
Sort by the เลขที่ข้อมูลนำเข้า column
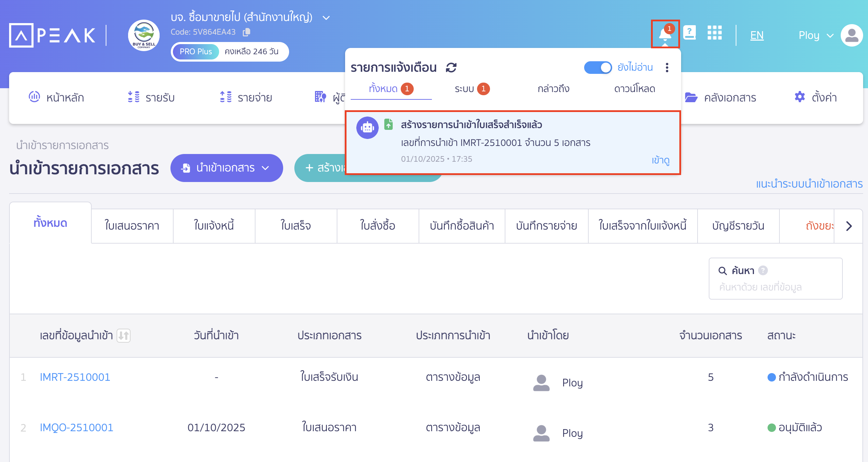(124, 335)
